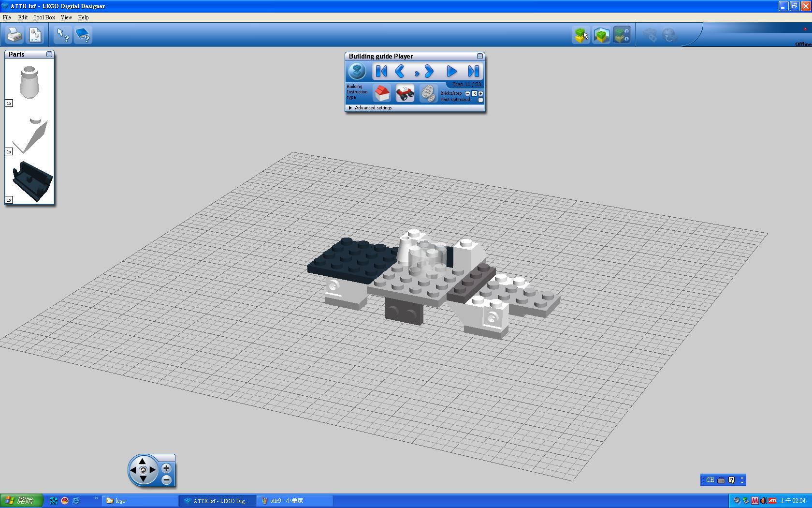Open the help book
The height and width of the screenshot is (508, 812).
(83, 35)
